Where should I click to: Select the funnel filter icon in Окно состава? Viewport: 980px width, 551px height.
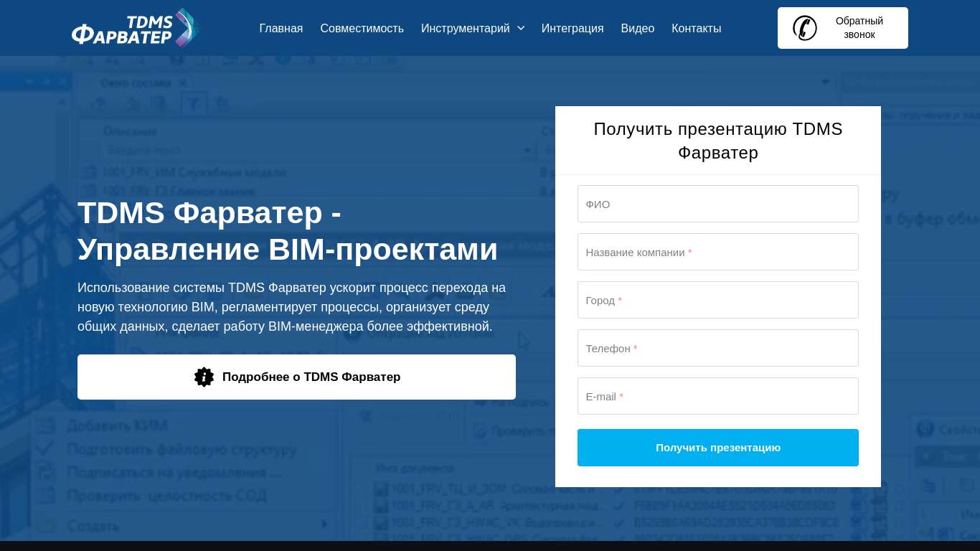point(192,104)
